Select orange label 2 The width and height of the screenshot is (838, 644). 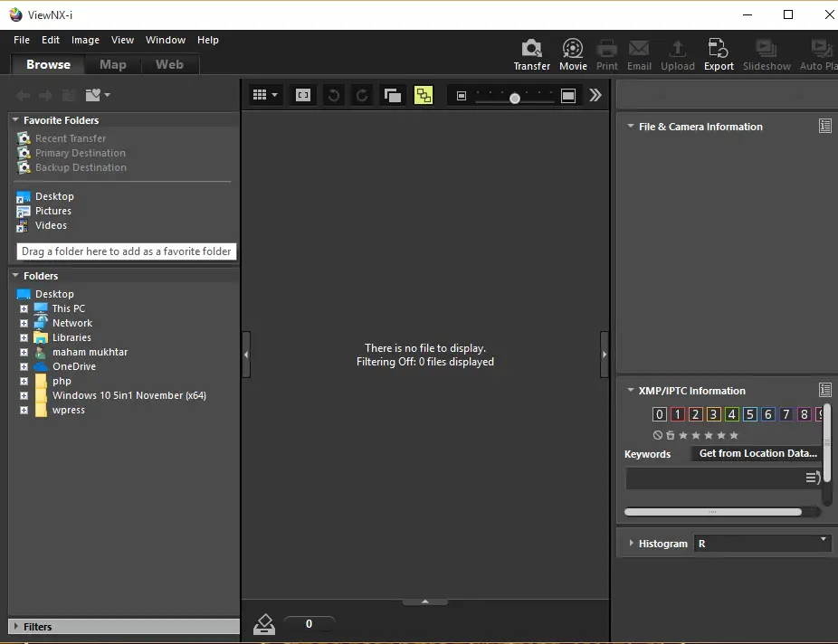tap(695, 414)
